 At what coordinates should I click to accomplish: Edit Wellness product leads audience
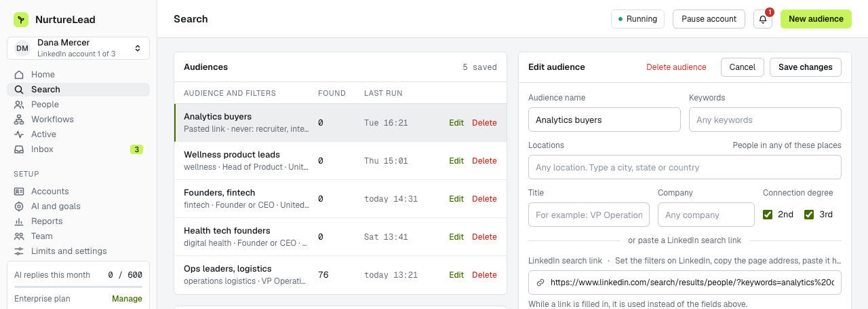click(x=456, y=161)
